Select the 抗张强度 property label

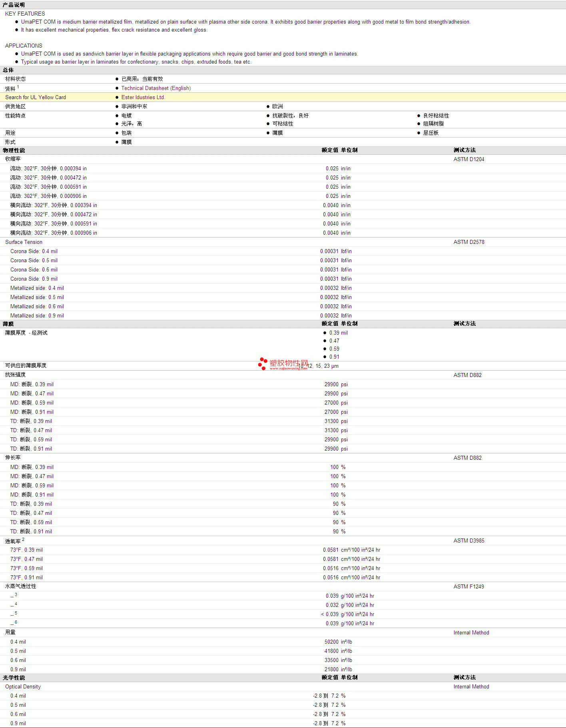coord(15,375)
